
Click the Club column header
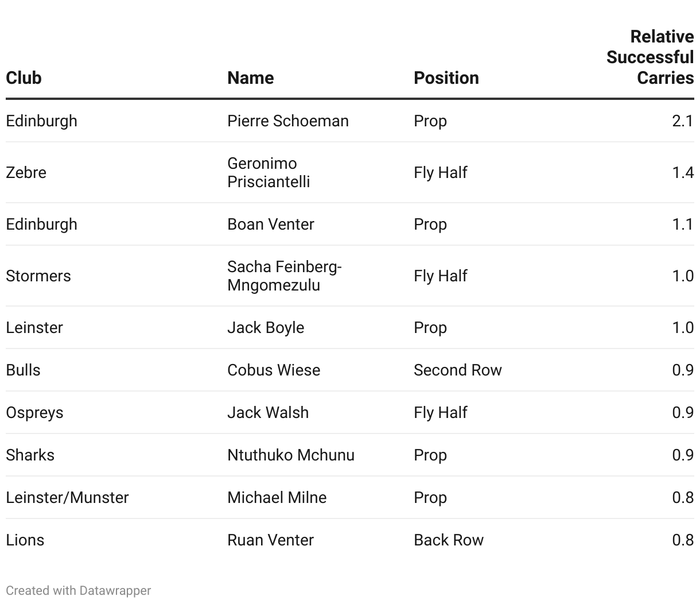coord(24,78)
